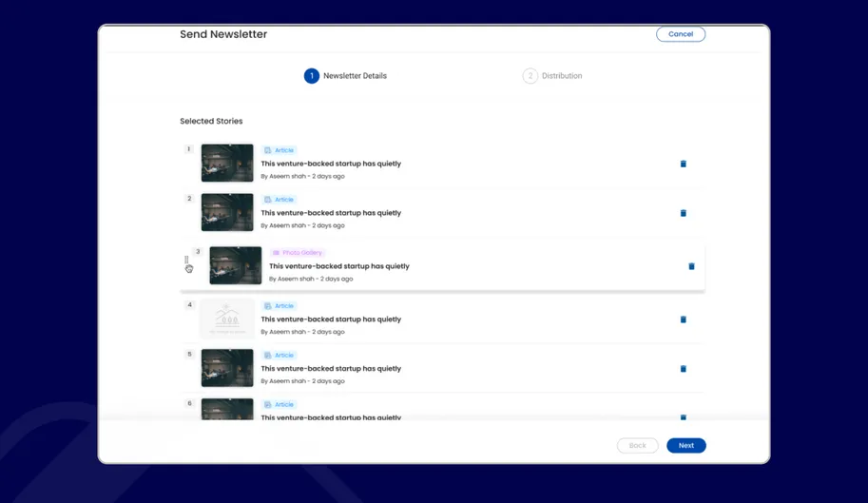The width and height of the screenshot is (868, 503).
Task: Click the Back button
Action: (x=637, y=445)
